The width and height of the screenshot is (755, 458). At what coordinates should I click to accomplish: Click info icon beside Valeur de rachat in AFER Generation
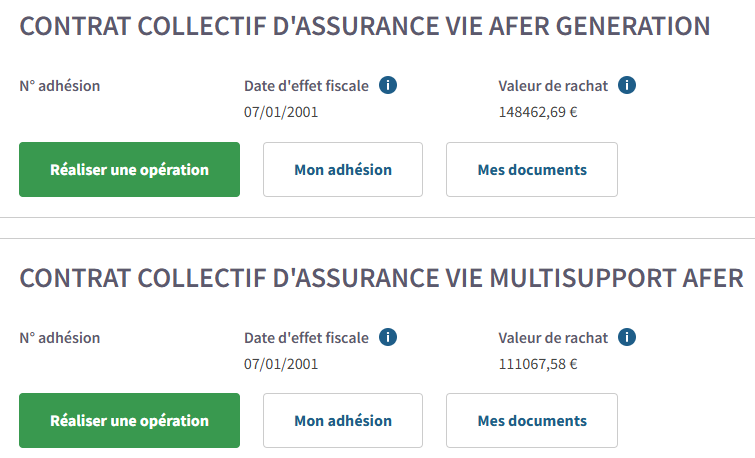627,86
